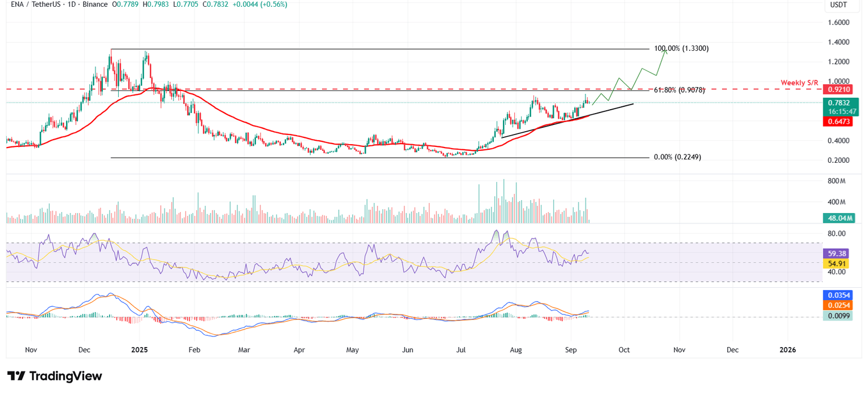
Task: Click the teal 48.04M volume value badge
Action: pos(840,218)
